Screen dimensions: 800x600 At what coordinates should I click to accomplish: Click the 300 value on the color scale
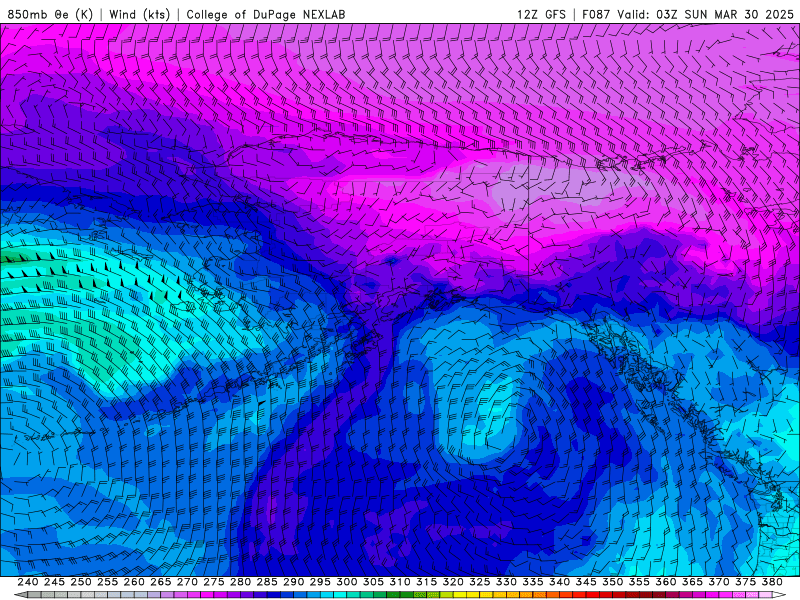346,582
